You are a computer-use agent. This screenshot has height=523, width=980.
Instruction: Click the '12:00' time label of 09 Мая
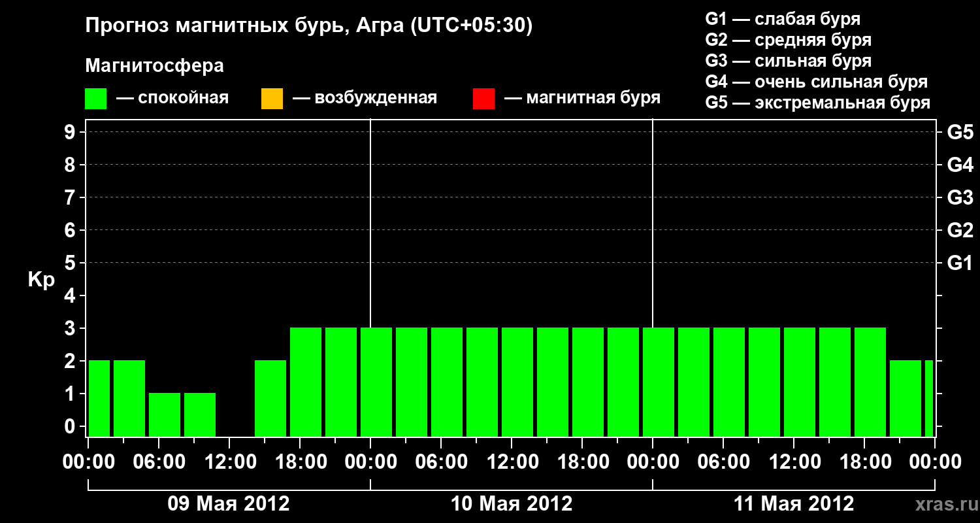[229, 462]
